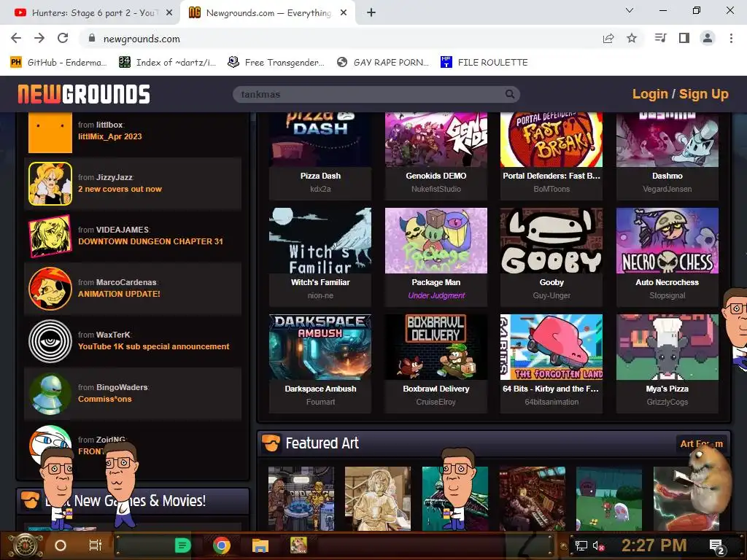This screenshot has width=747, height=560.
Task: Open the Art Forum button
Action: [701, 443]
